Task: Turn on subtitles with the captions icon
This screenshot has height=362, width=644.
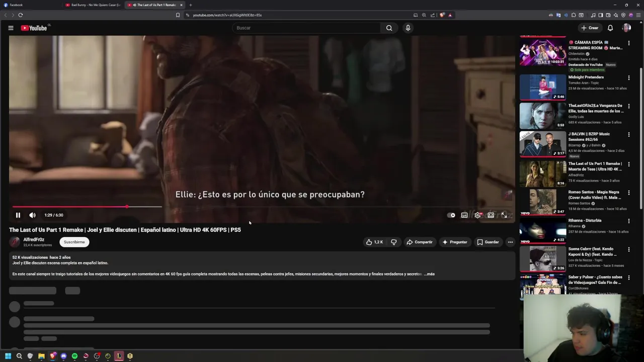Action: coord(464,215)
